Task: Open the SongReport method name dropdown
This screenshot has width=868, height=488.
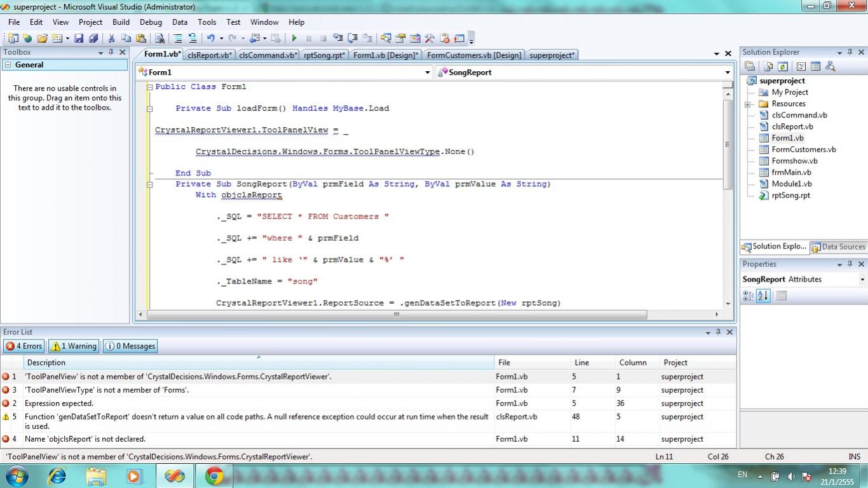Action: click(x=728, y=72)
